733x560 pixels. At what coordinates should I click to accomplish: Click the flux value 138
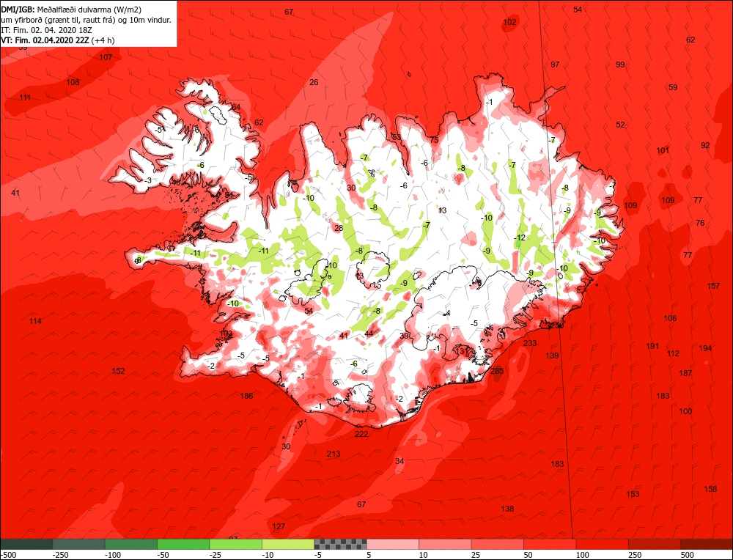[x=507, y=509]
